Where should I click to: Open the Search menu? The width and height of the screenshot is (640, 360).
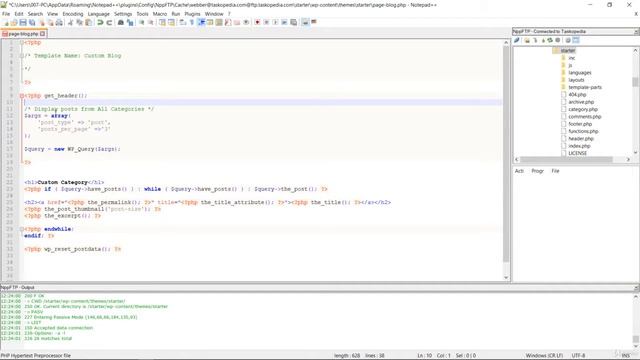click(x=35, y=14)
